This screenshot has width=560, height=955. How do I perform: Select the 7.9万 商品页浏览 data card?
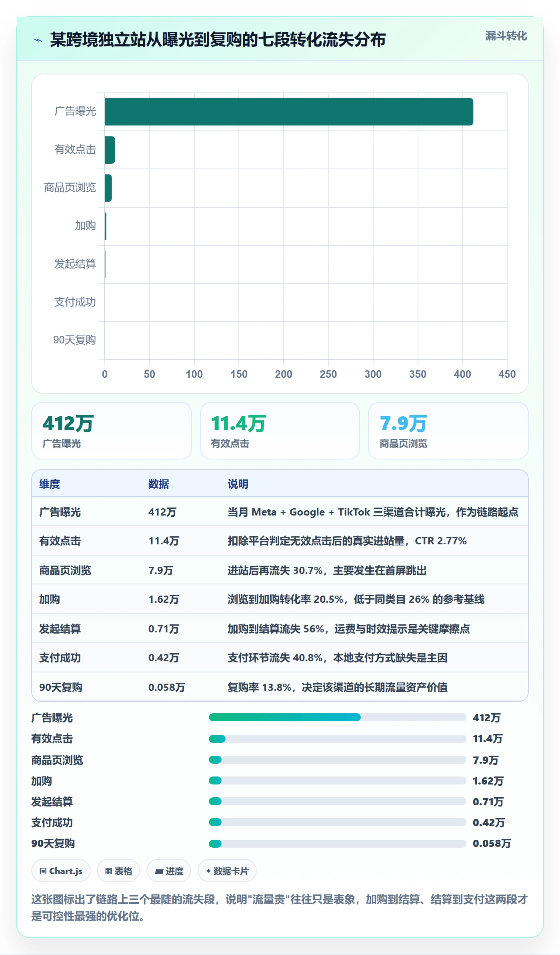tap(448, 431)
